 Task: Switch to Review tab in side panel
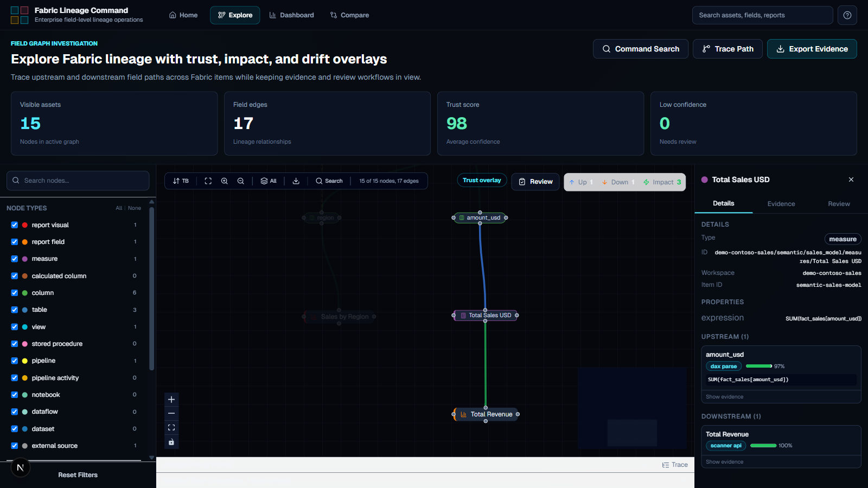point(839,204)
